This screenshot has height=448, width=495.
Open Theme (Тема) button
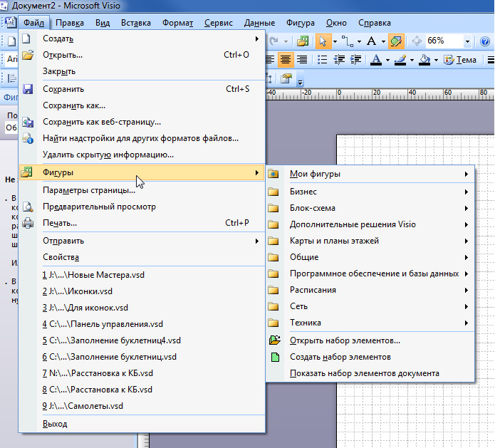point(460,59)
